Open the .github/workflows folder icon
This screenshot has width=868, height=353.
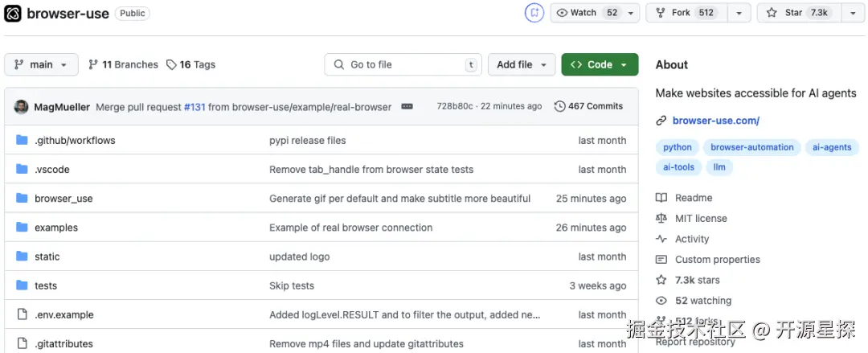[23, 140]
